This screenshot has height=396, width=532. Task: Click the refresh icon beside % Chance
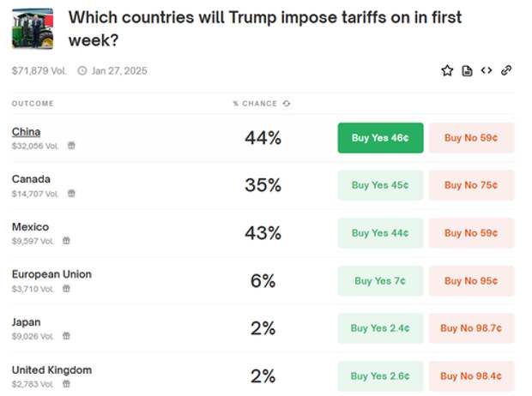click(287, 104)
